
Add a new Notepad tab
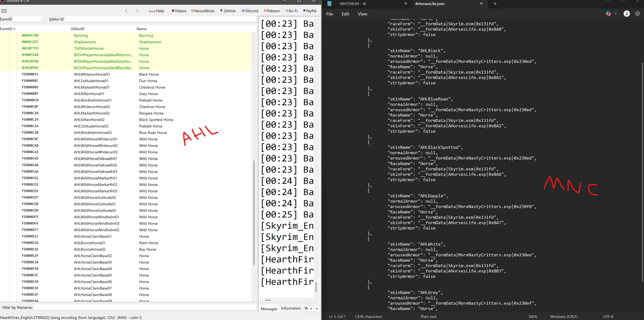[x=495, y=4]
